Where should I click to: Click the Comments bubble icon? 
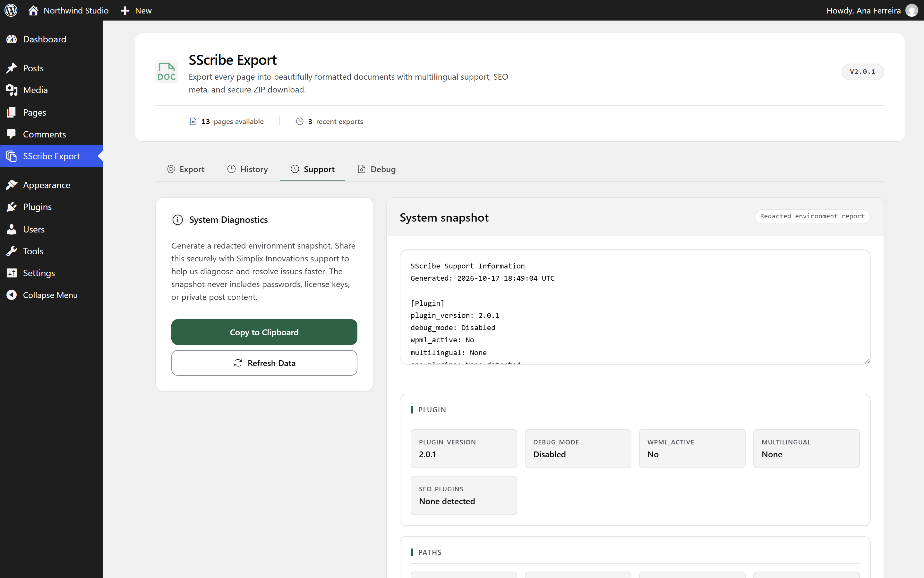coord(12,134)
